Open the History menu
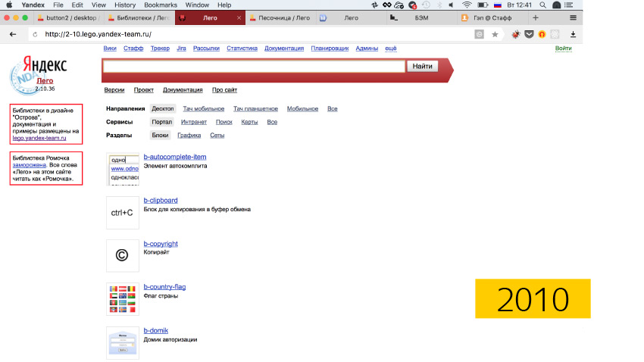644x362 pixels. click(x=125, y=5)
